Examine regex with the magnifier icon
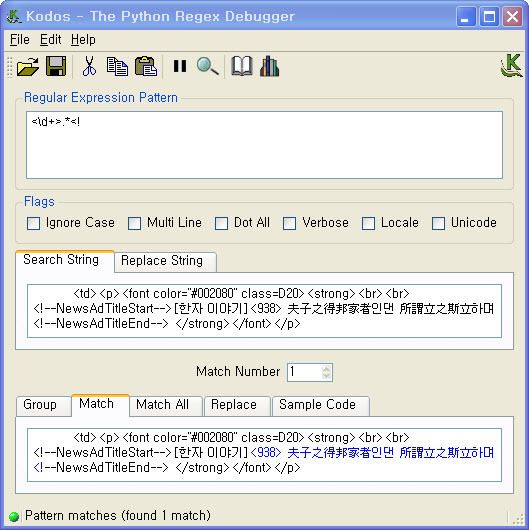This screenshot has height=530, width=529. [208, 66]
